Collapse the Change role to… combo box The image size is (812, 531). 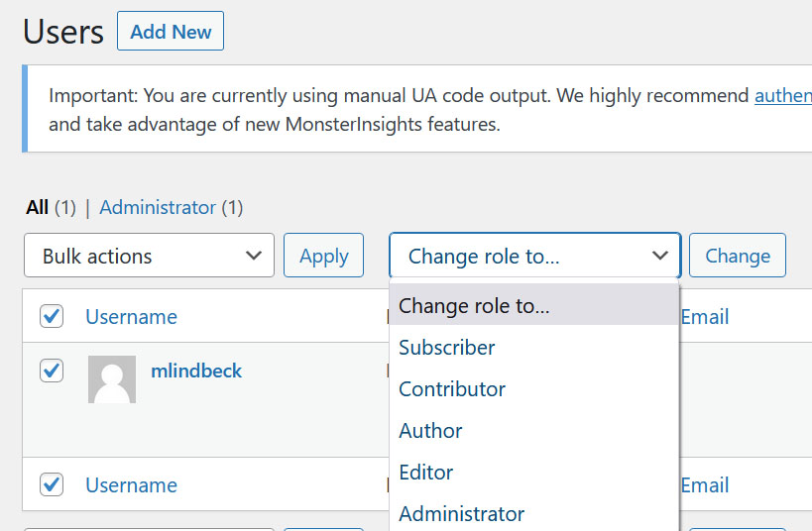(x=534, y=256)
